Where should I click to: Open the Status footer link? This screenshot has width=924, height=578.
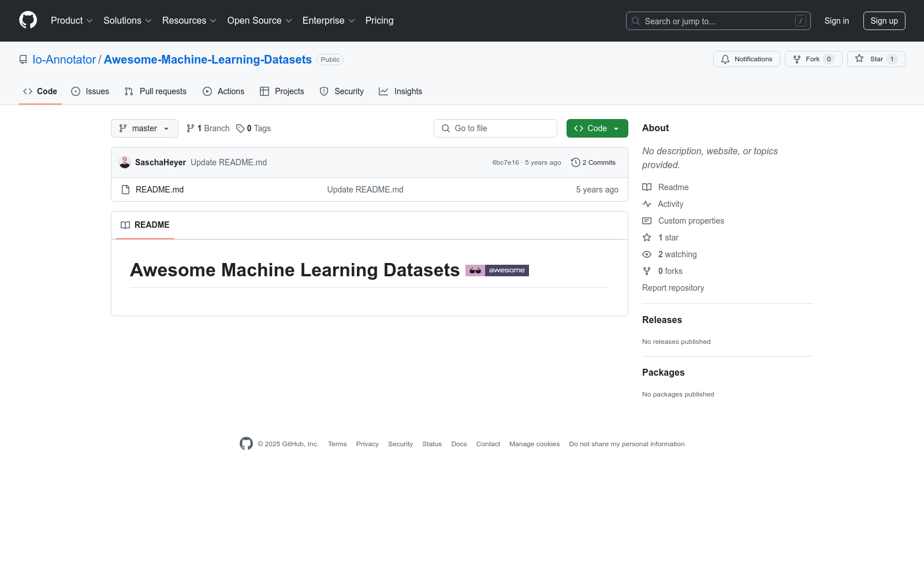(x=432, y=444)
